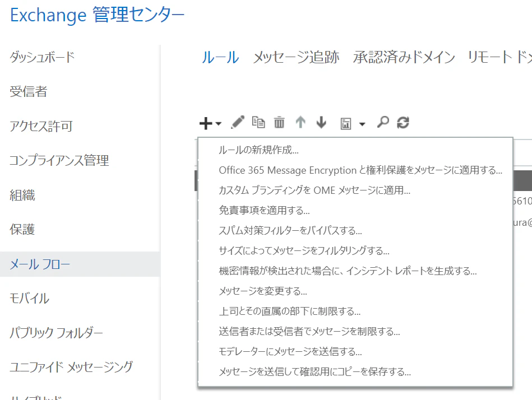Choose メッセージを送信して確認用にコピーを保存する...
This screenshot has width=532, height=400.
[x=314, y=371]
